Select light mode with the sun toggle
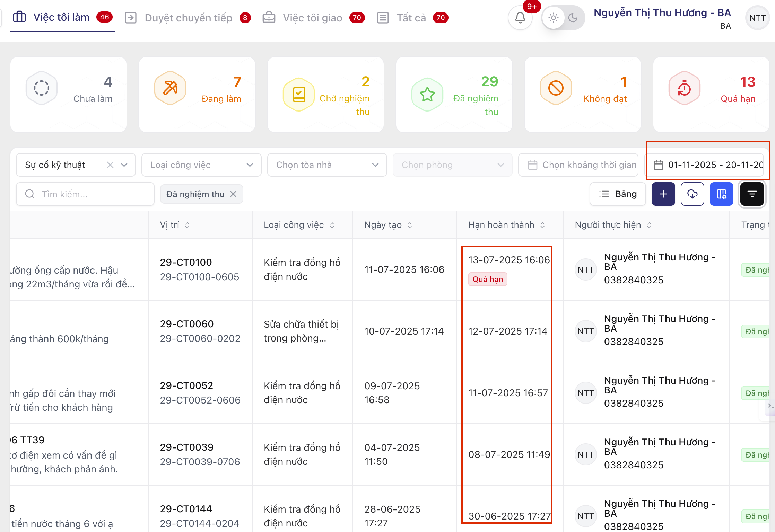The image size is (775, 532). tap(554, 18)
